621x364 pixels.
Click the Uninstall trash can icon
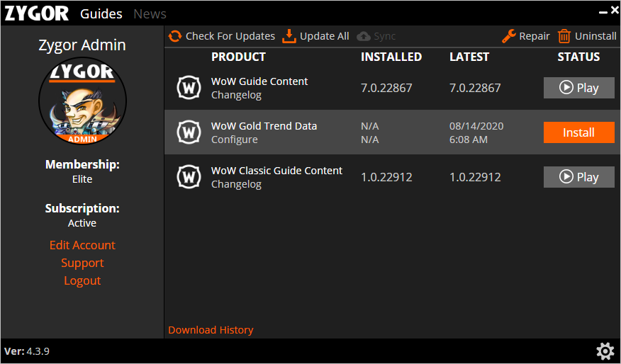[564, 36]
